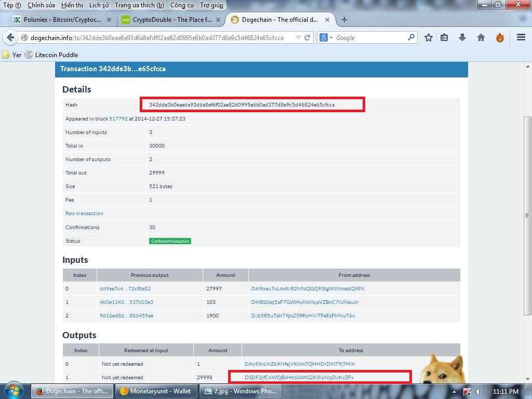Click the search magnifier icon
This screenshot has height=399, width=532.
pyautogui.click(x=411, y=37)
